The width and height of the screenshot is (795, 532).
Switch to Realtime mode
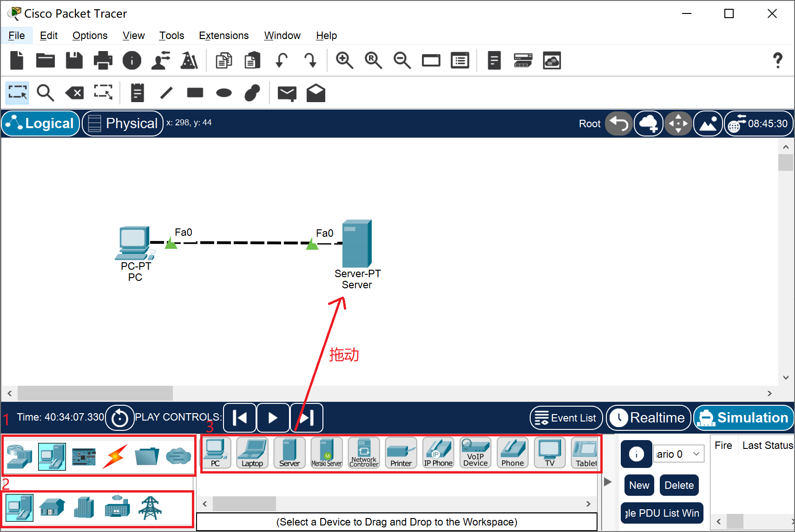pos(649,418)
